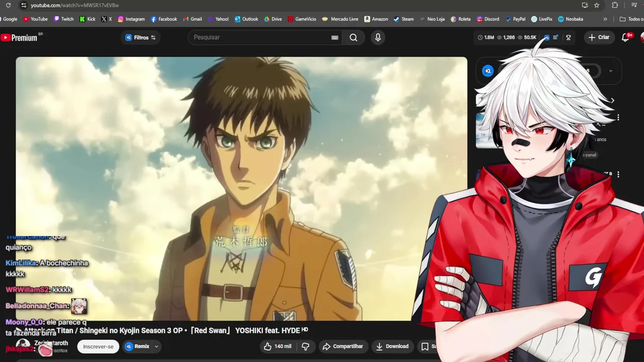The height and width of the screenshot is (362, 644).
Task: Open the all bookmarks folder
Action: (632, 19)
